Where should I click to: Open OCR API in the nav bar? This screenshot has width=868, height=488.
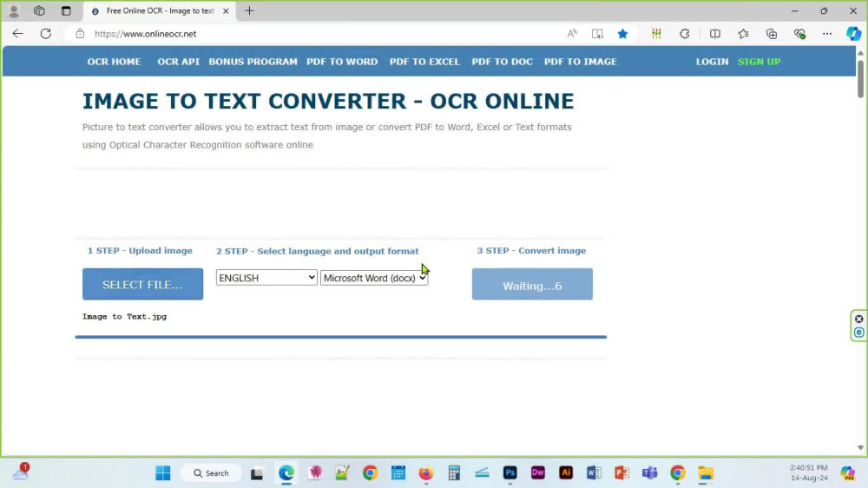pyautogui.click(x=178, y=62)
